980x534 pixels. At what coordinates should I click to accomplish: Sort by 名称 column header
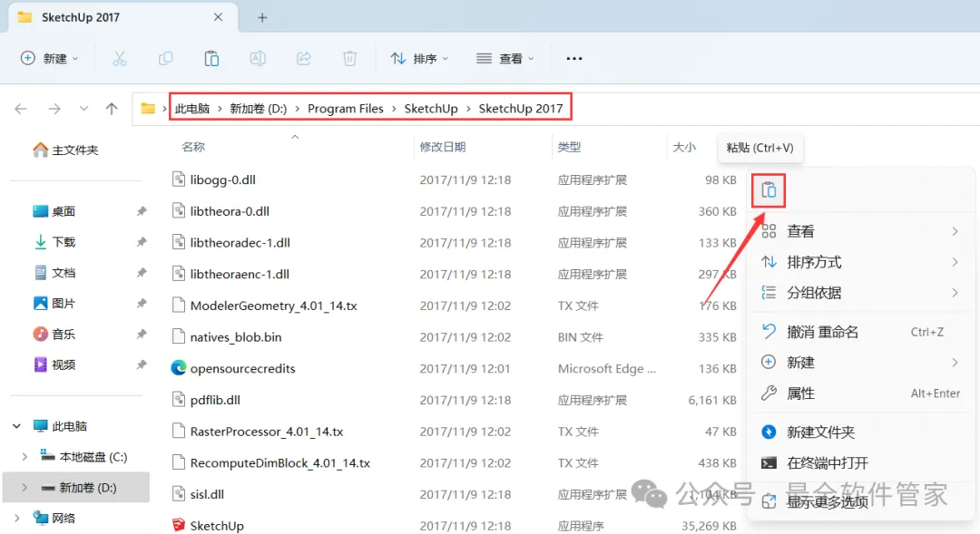click(x=193, y=148)
